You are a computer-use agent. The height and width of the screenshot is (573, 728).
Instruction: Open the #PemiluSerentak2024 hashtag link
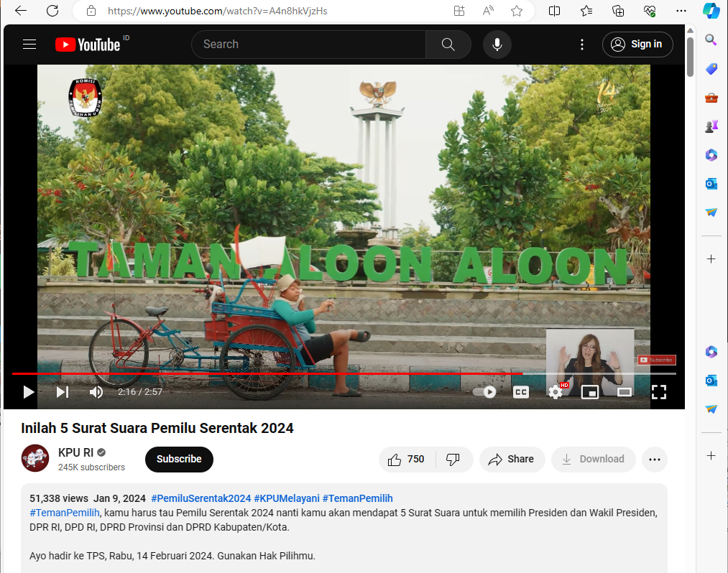[201, 498]
